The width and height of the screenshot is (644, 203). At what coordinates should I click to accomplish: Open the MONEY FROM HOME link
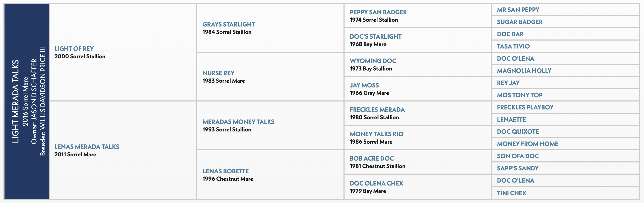[x=528, y=144]
